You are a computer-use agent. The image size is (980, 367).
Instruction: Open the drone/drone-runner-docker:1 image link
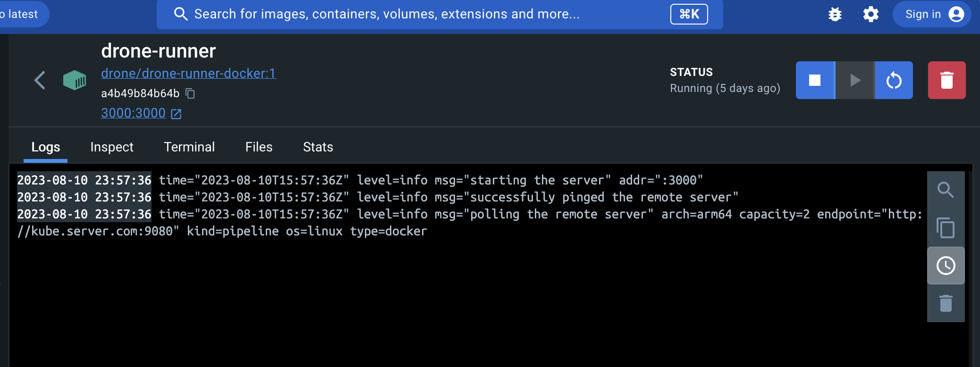click(188, 74)
